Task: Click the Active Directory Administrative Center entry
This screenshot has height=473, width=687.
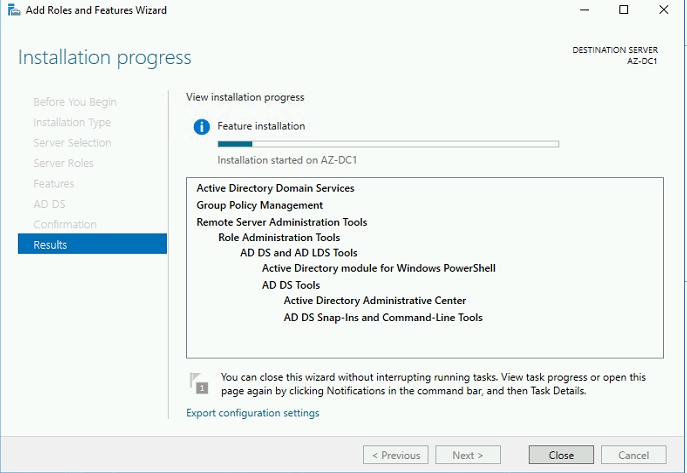Action: click(375, 300)
